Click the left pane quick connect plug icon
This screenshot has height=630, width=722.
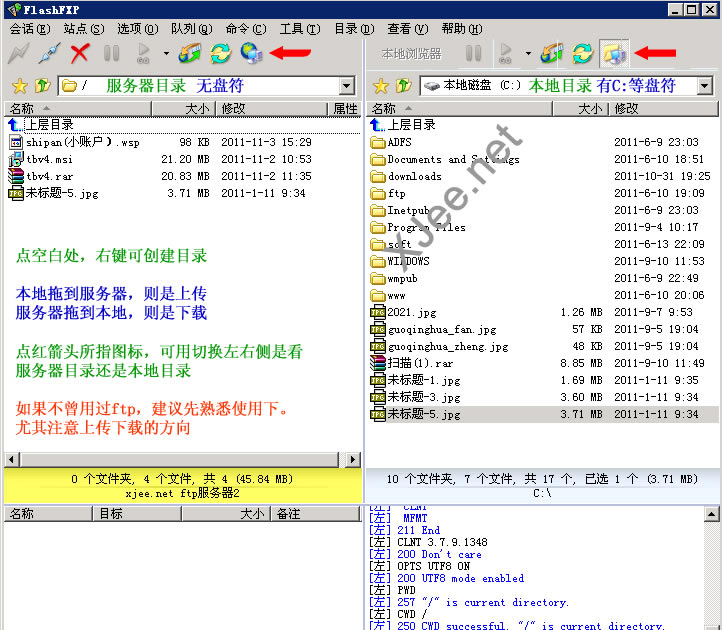(50, 54)
